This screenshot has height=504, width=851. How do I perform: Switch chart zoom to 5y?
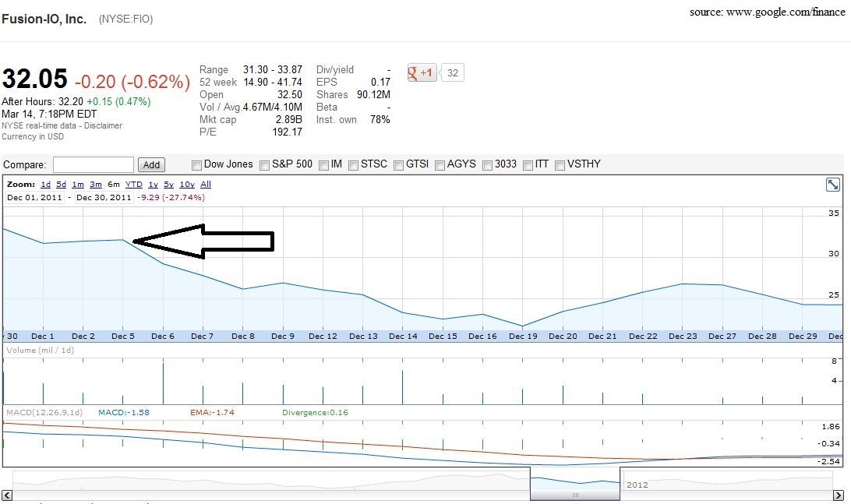click(169, 185)
